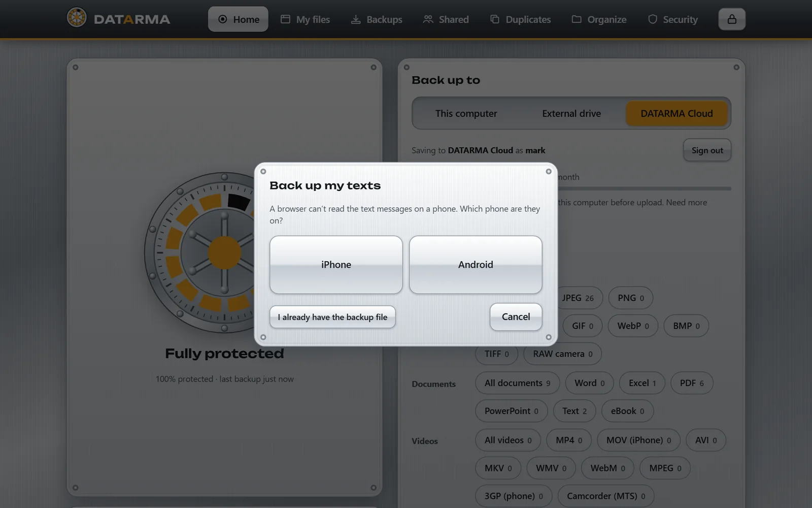This screenshot has height=508, width=812.
Task: Open the Organize tab
Action: [x=599, y=19]
